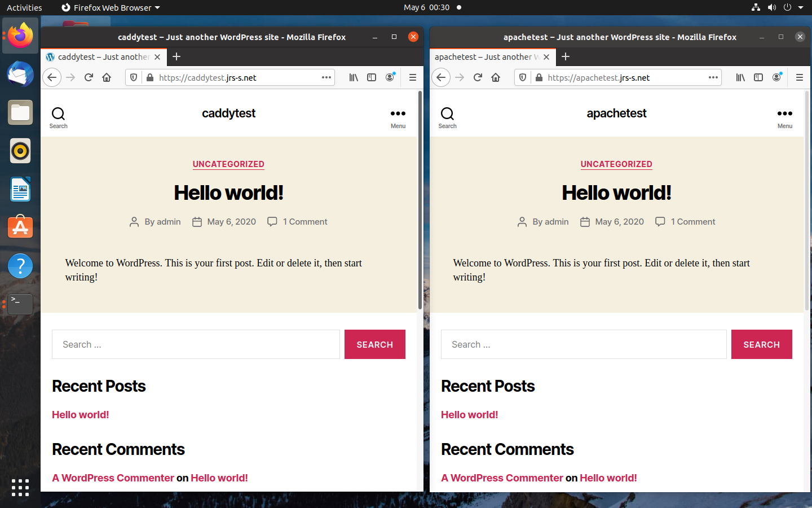
Task: Reload the caddytest page
Action: [x=88, y=77]
